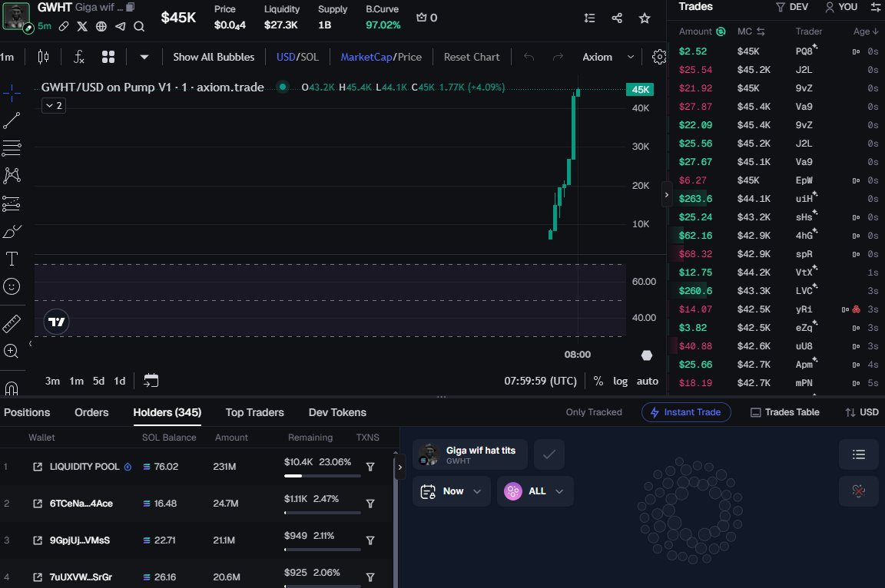
Task: Click the redo arrow in chart toolbar
Action: tap(558, 57)
